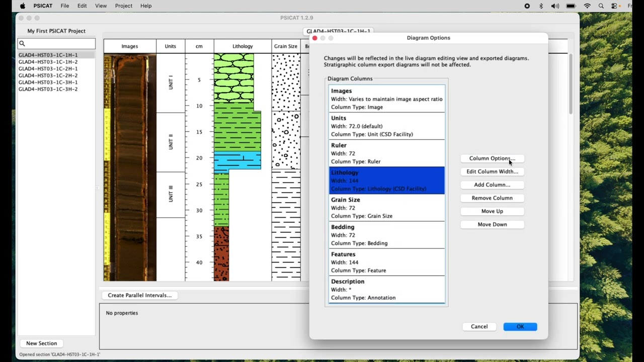Open the Wi-Fi status menu
The height and width of the screenshot is (362, 644).
(x=587, y=6)
